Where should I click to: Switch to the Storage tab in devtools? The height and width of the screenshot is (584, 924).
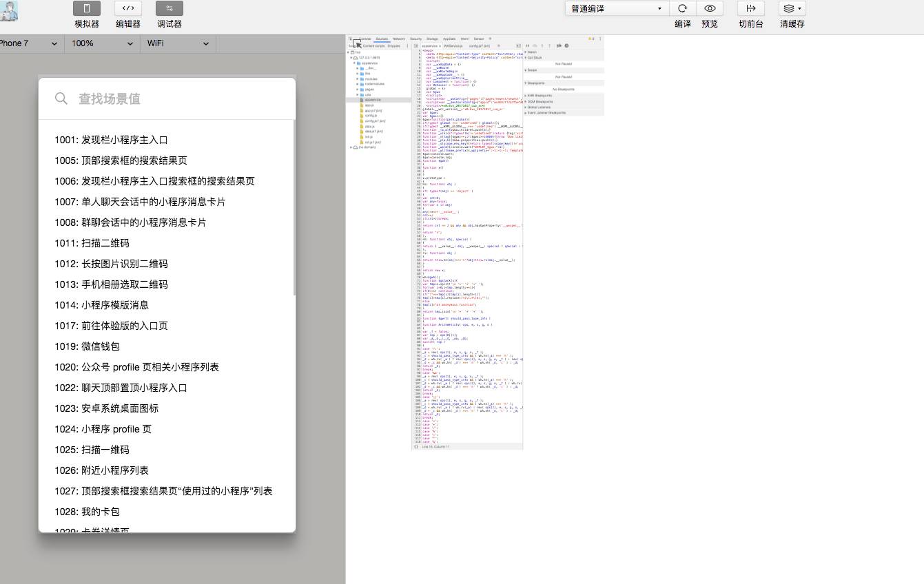[432, 39]
